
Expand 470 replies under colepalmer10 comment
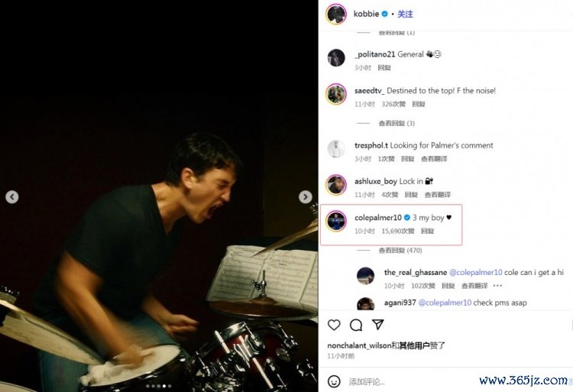click(400, 250)
